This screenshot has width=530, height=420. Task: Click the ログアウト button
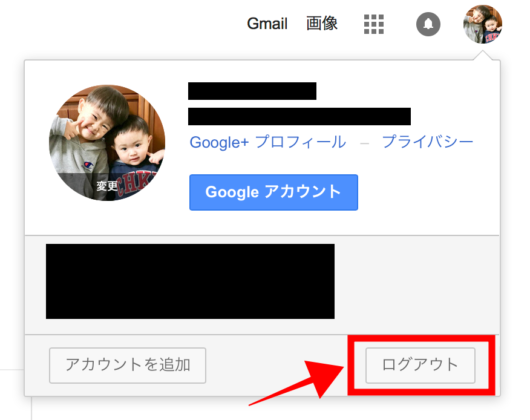coord(420,365)
